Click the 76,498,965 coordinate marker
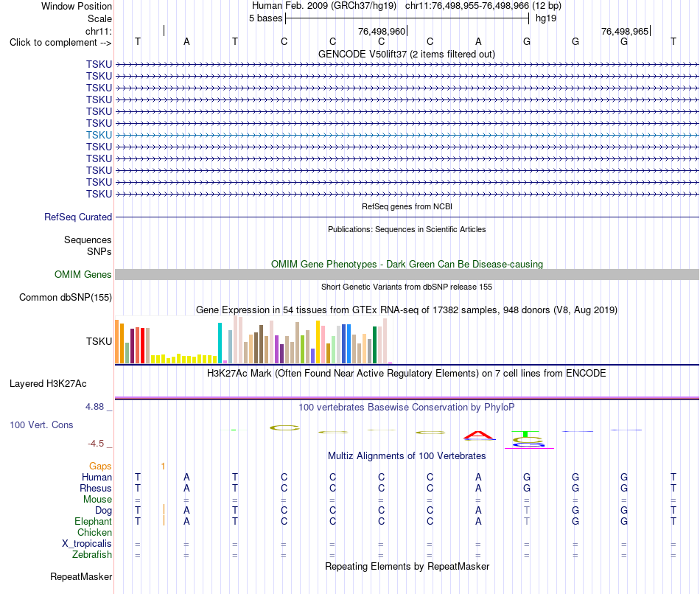This screenshot has width=700, height=594. point(625,31)
